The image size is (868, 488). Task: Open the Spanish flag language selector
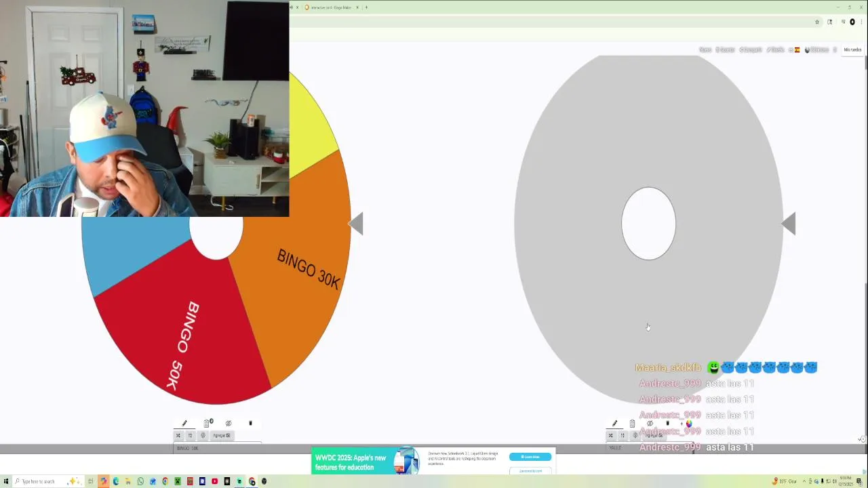point(797,49)
